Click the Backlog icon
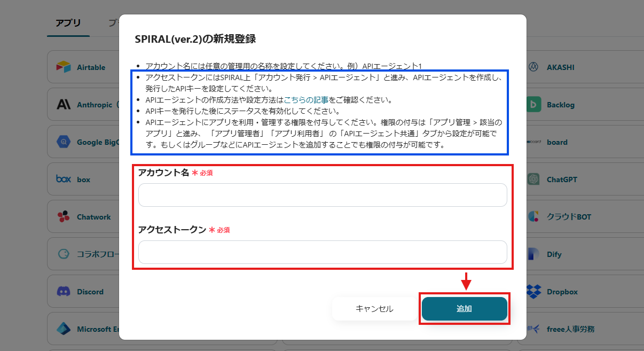The height and width of the screenshot is (351, 644). (533, 105)
